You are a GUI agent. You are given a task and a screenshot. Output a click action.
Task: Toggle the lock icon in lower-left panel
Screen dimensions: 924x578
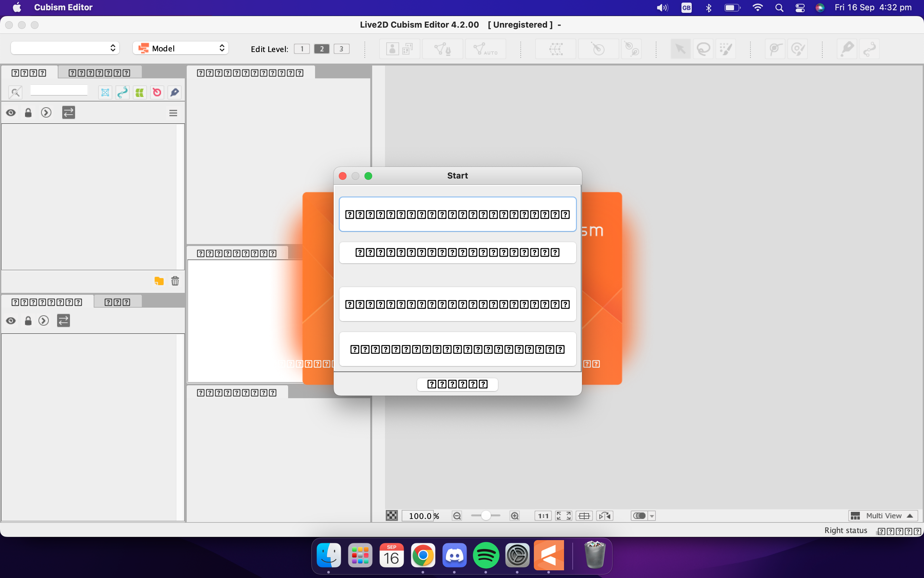click(x=28, y=320)
